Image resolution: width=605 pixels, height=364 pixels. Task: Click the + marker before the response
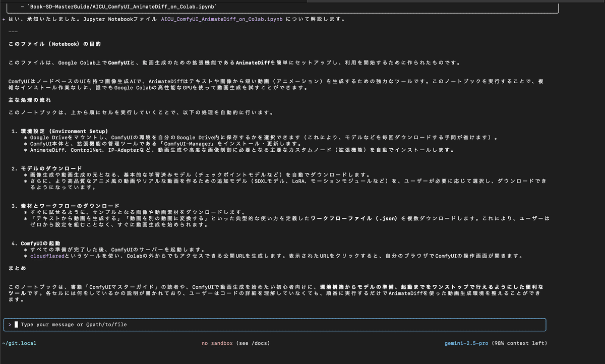pyautogui.click(x=4, y=19)
